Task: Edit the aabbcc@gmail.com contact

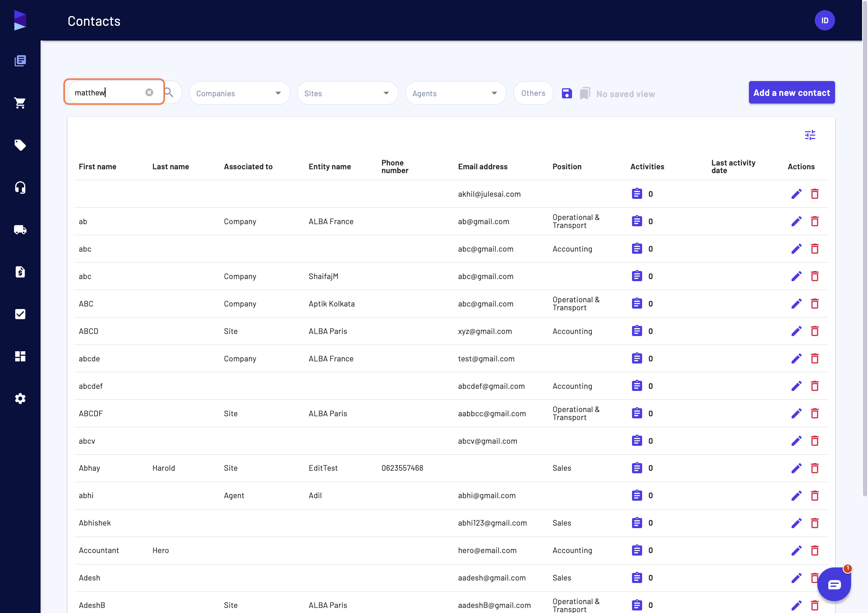Action: coord(797,413)
